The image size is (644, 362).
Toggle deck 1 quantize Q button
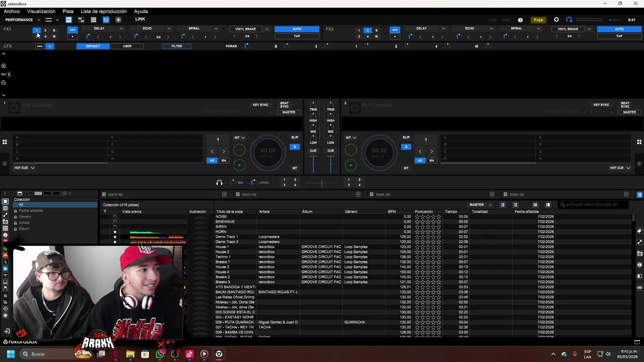[295, 147]
